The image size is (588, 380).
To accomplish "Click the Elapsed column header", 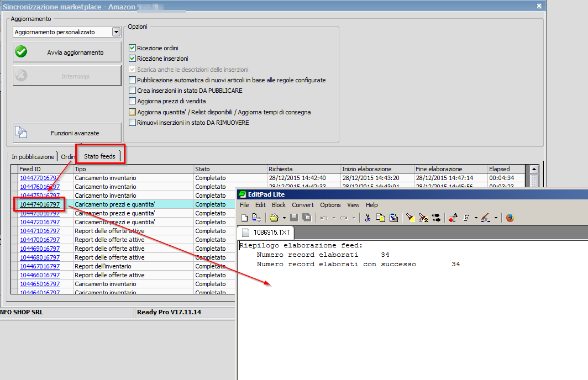I will click(x=506, y=169).
